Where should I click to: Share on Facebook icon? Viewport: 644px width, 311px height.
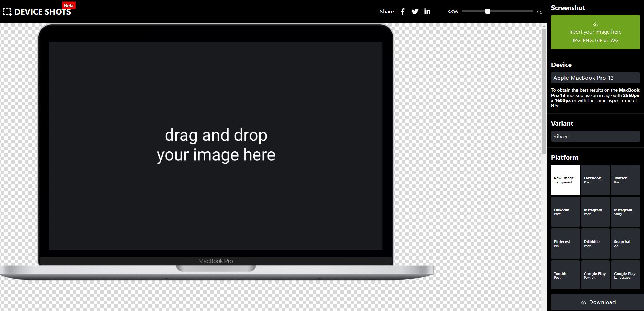click(403, 12)
